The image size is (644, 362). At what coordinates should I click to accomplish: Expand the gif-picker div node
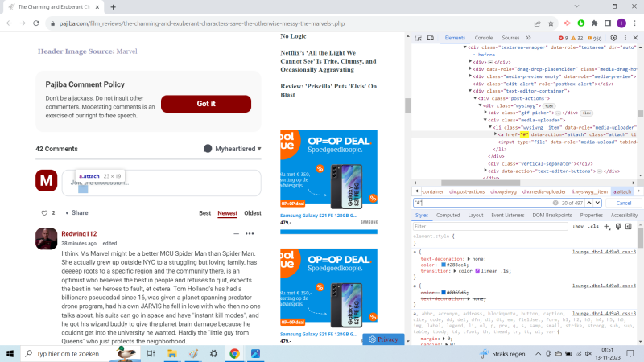[x=485, y=113]
